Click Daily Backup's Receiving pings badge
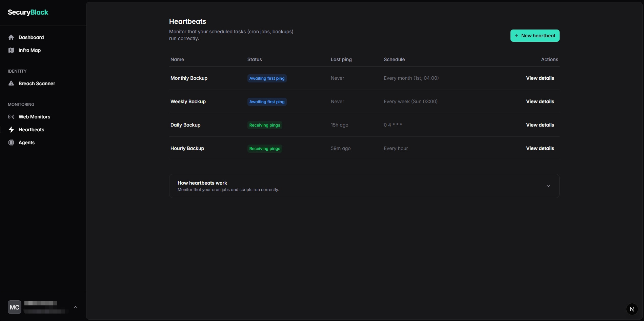644x321 pixels. [x=265, y=125]
